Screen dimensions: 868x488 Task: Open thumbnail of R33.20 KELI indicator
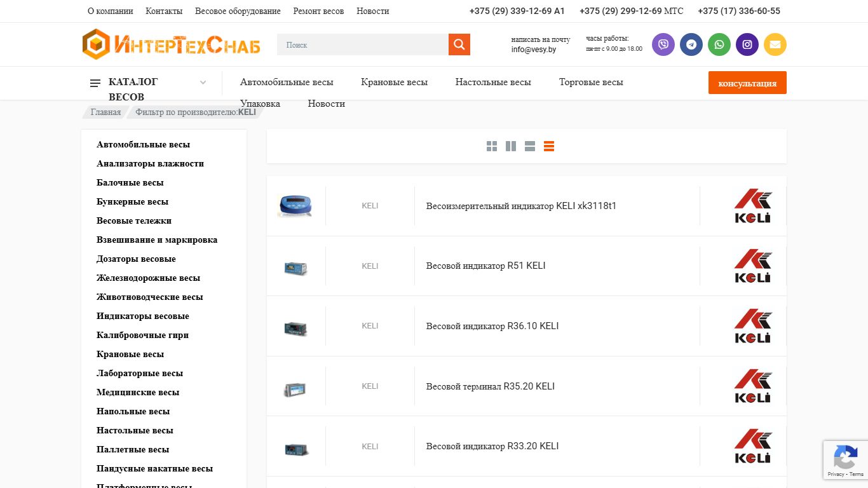(296, 449)
